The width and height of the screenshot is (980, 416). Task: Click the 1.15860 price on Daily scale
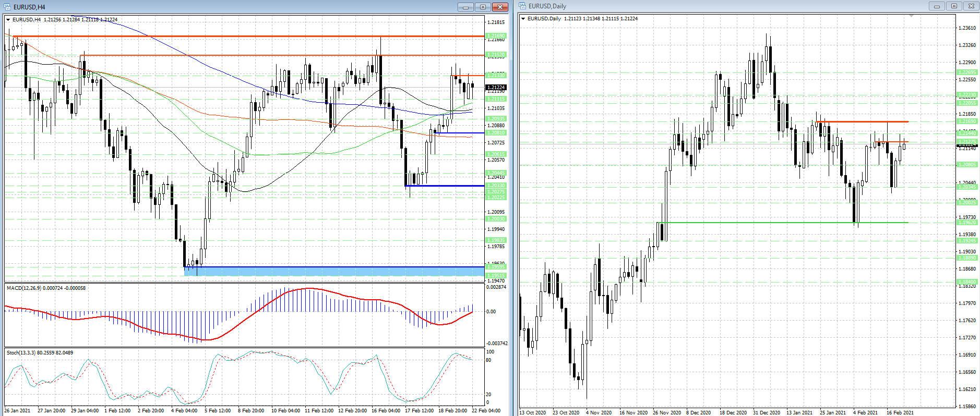point(967,407)
